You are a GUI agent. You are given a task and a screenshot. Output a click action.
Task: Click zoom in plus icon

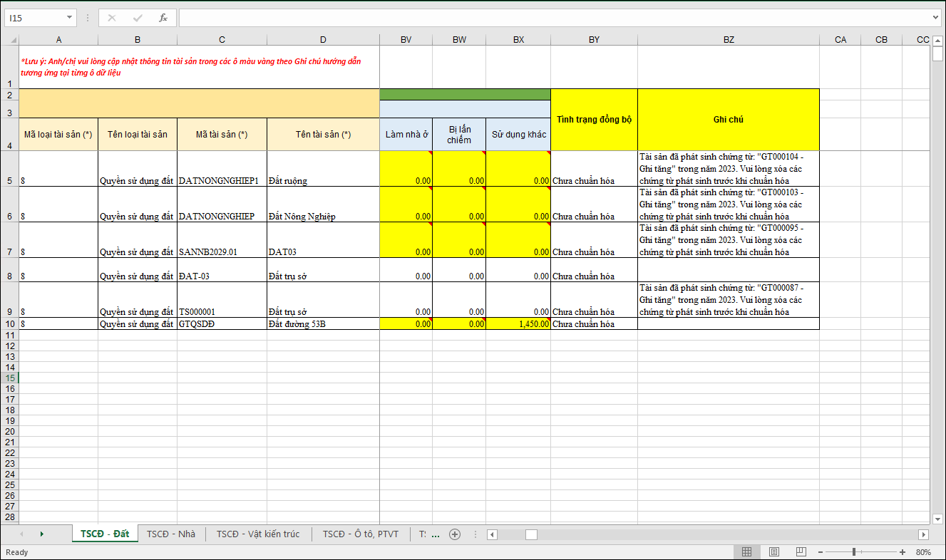(x=903, y=552)
